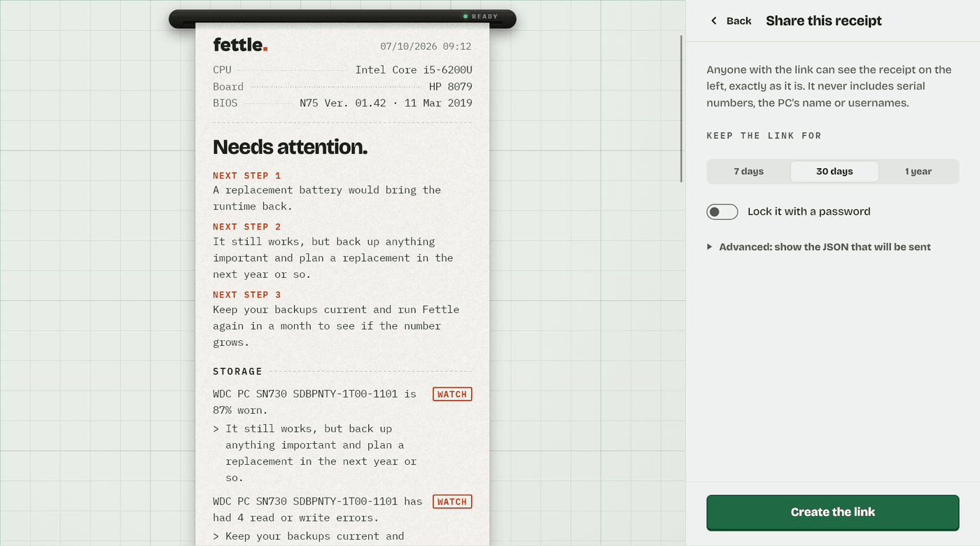
Task: Click the Intel Core i5-6200U value
Action: [414, 70]
